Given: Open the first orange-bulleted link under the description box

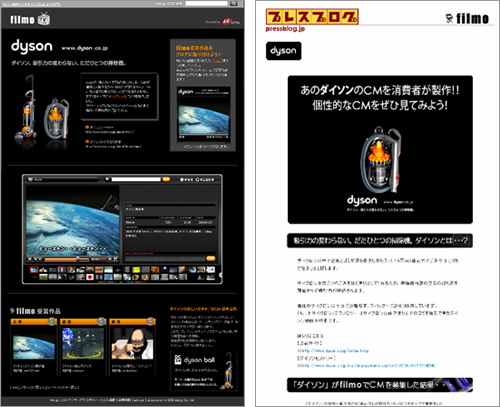Looking at the screenshot, I should tap(109, 130).
